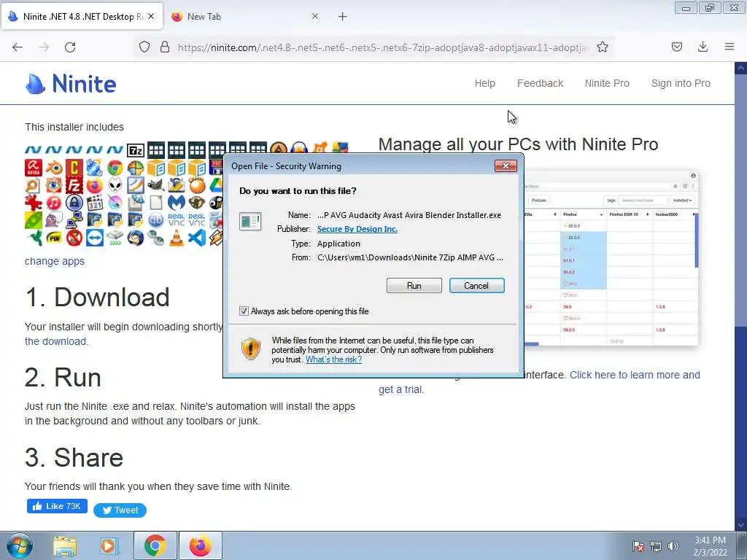Open the Ninite Pro nav link
Viewport: 747px width, 560px height.
pyautogui.click(x=607, y=83)
